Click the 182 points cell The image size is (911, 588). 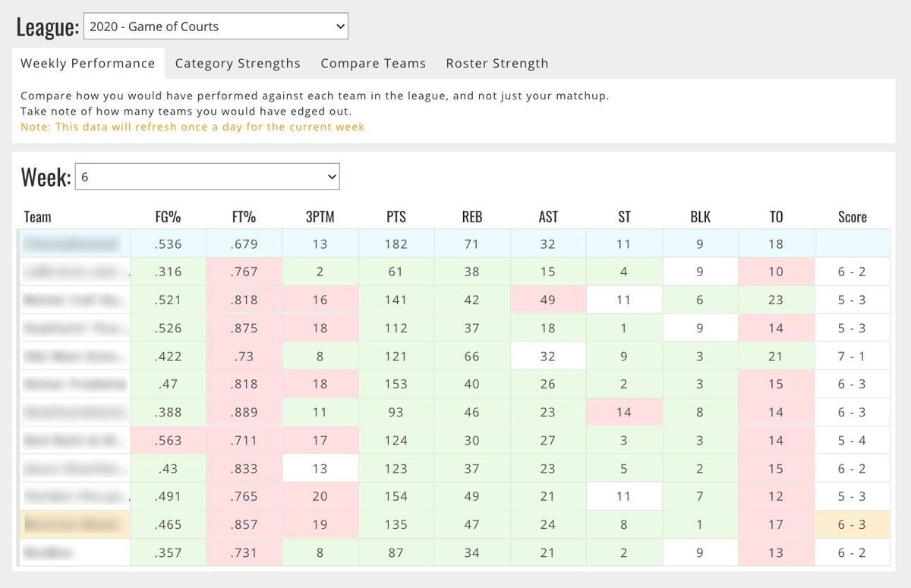point(396,244)
